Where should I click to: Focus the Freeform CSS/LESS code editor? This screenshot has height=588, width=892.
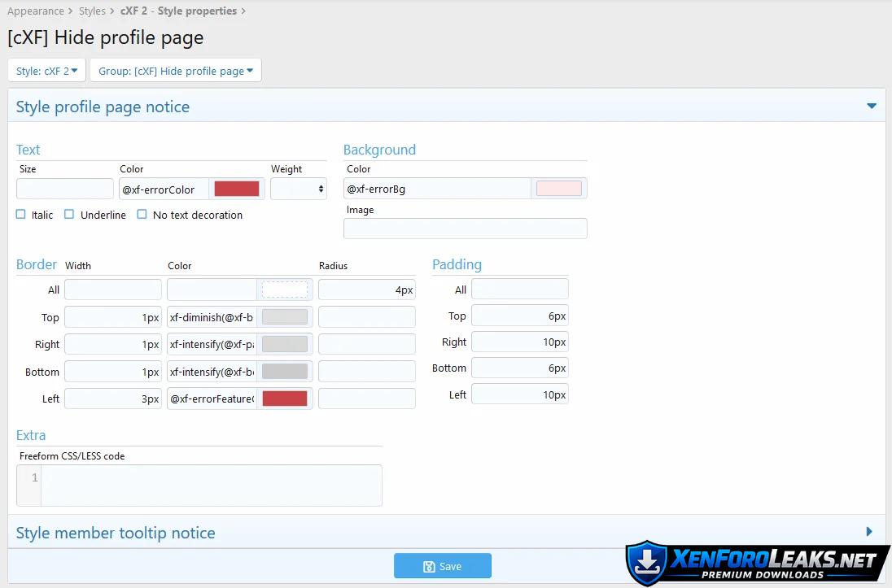(x=210, y=486)
